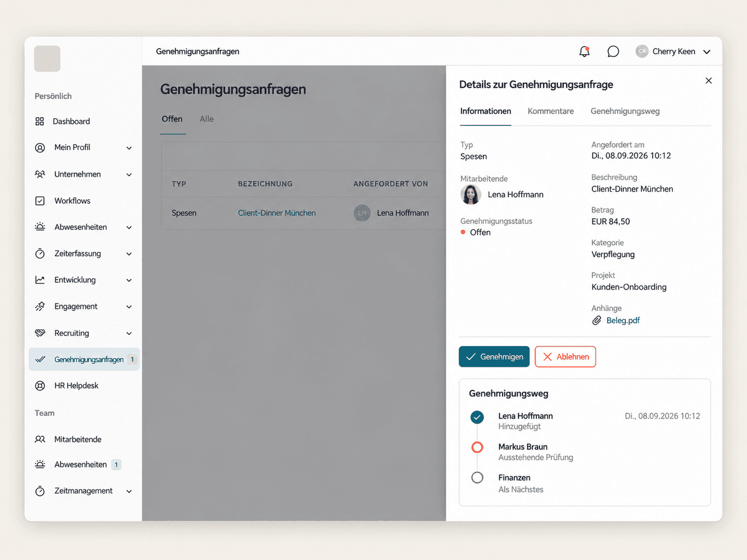Click the TYP column header

point(179,184)
